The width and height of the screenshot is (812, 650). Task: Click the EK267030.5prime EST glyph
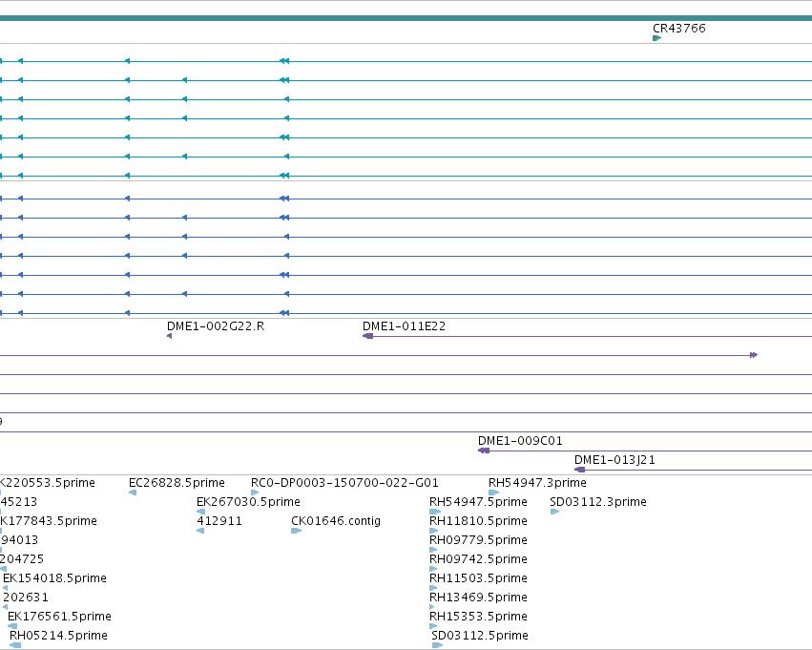pos(201,512)
